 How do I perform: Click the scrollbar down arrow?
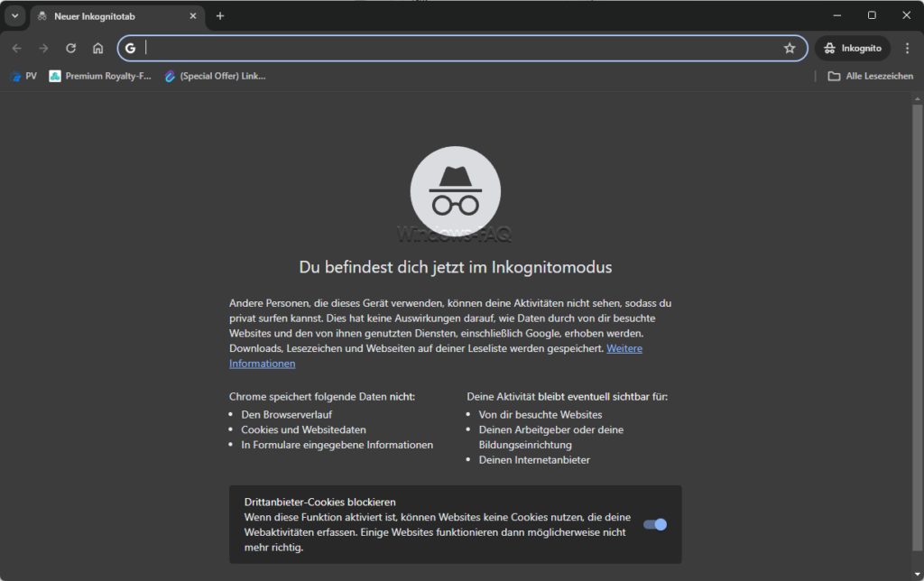(917, 575)
